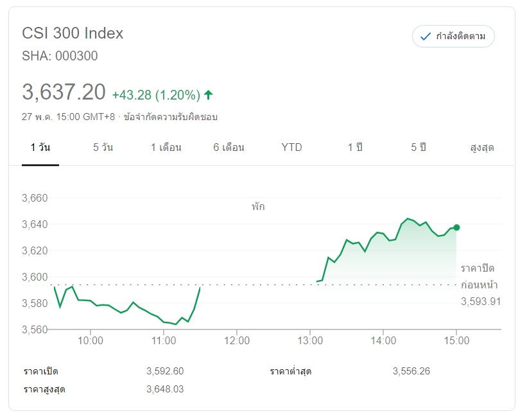This screenshot has height=420, width=527.
Task: Click the blue checkmark icon
Action: click(x=424, y=37)
